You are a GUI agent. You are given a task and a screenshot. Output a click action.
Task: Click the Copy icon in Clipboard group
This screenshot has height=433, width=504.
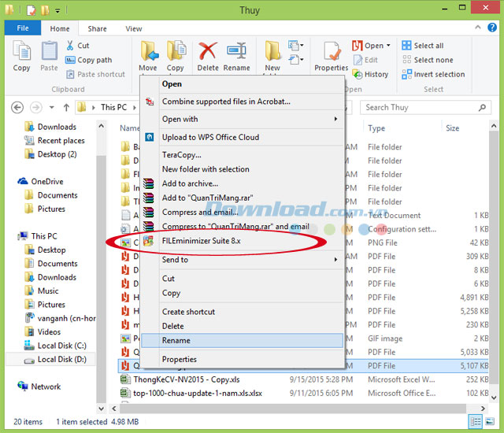point(21,50)
